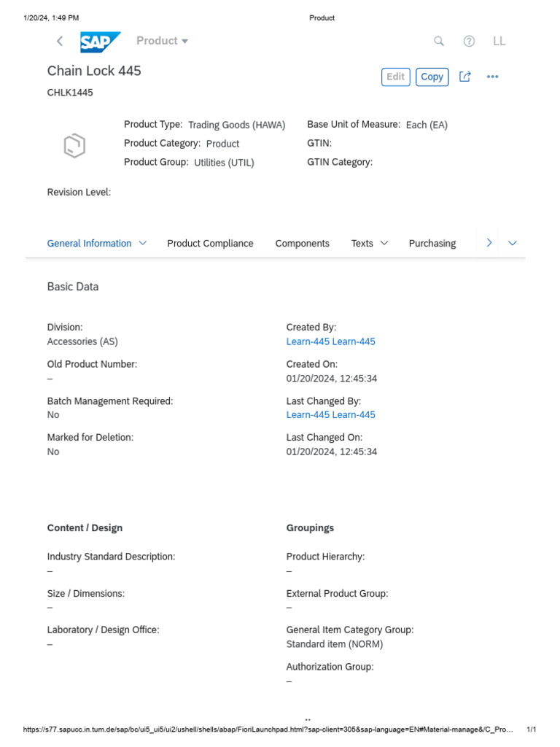Open the help question mark icon
The width and height of the screenshot is (560, 747).
tap(469, 42)
